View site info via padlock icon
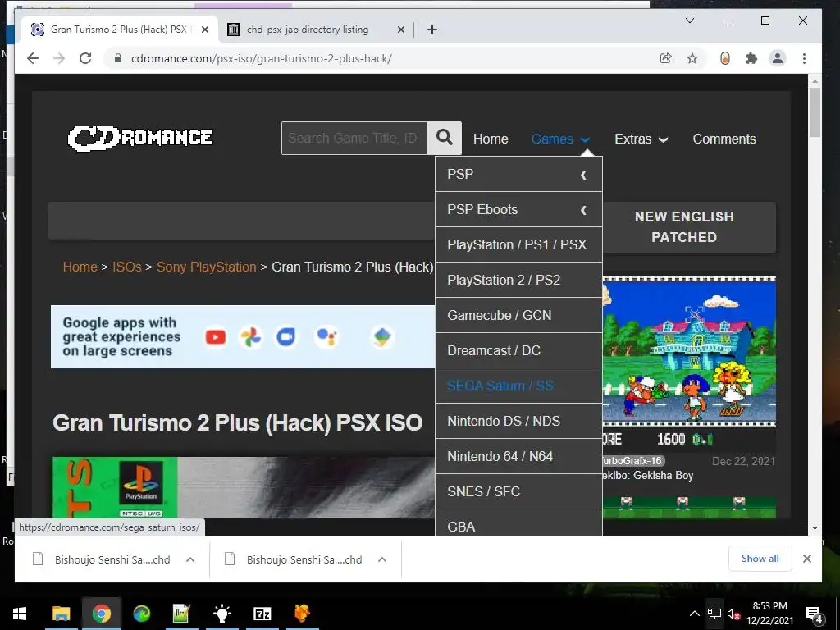This screenshot has height=630, width=840. click(118, 58)
